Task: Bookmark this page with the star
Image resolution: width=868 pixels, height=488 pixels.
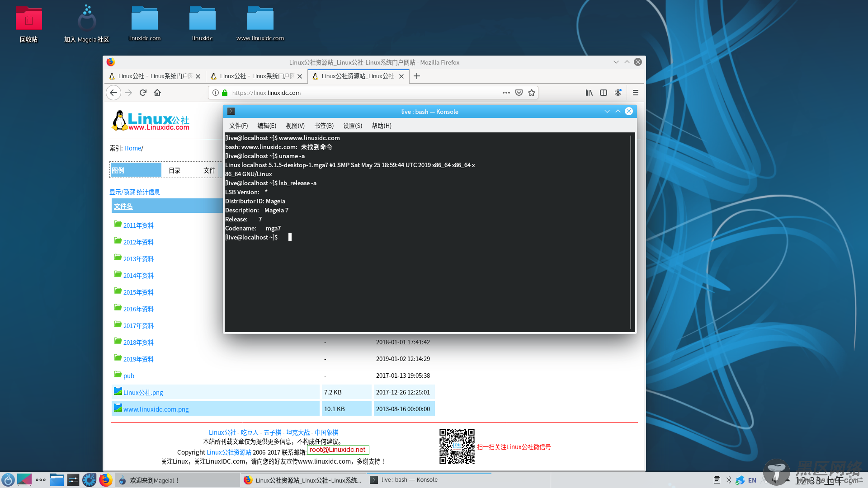Action: (x=532, y=93)
